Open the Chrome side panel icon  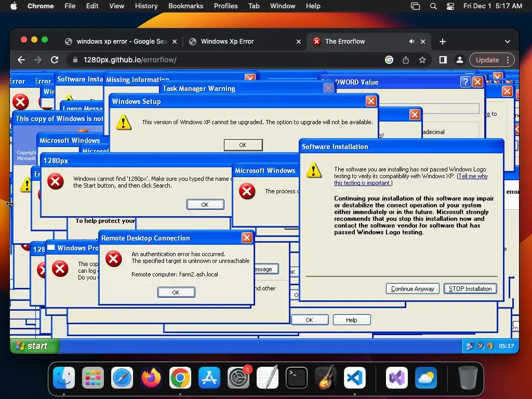tap(443, 60)
